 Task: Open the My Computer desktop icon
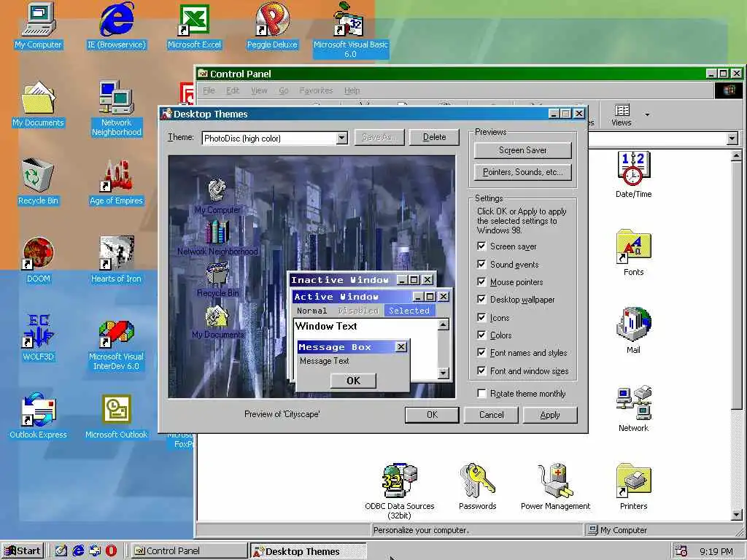pyautogui.click(x=38, y=26)
